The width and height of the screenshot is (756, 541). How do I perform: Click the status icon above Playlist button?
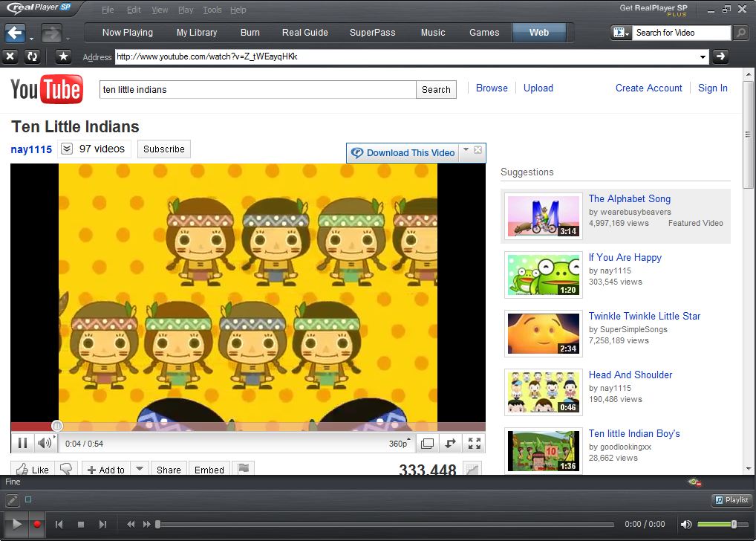(695, 482)
